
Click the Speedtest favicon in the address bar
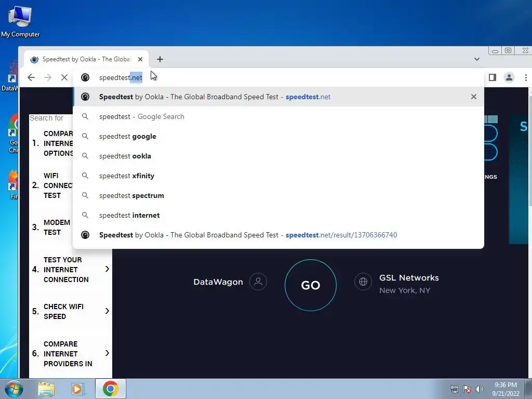pos(85,78)
